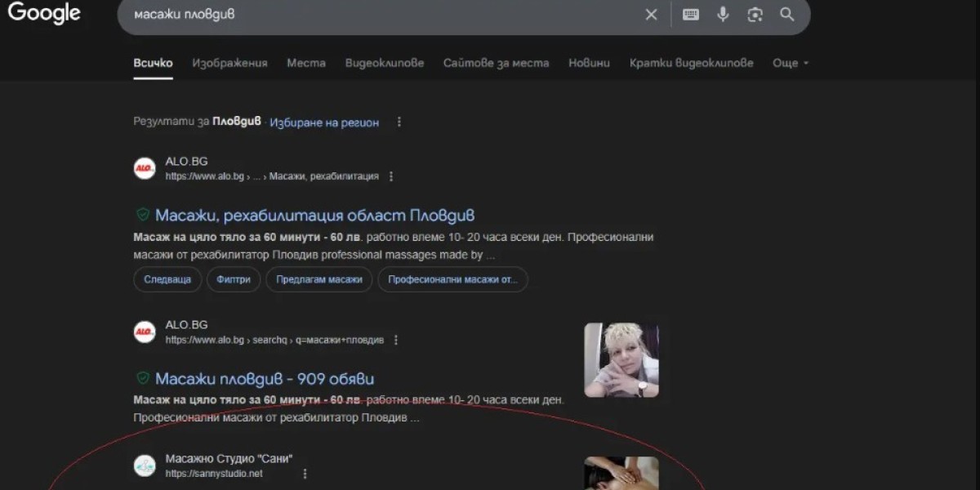Click the https://sannystudio.net URL text
Screen dimensions: 980x490
[x=214, y=474]
